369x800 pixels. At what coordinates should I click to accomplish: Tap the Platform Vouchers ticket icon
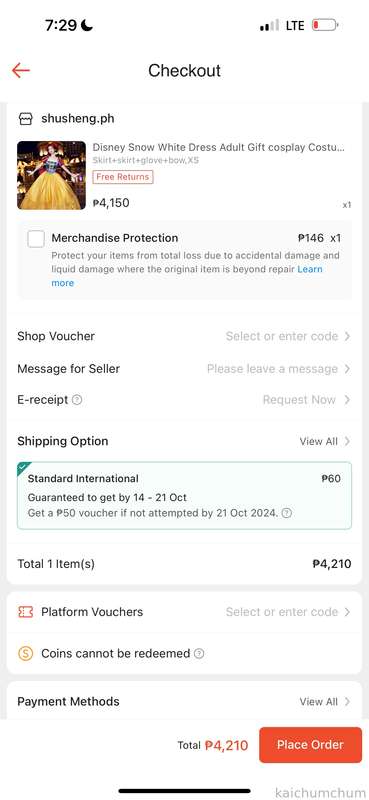[x=26, y=612]
